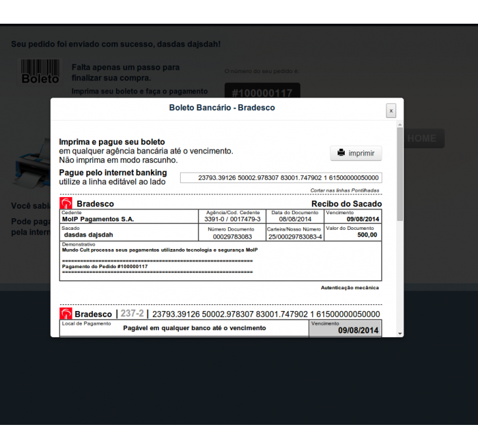Click Nosso Número '25/00029783083-4'

295,237
